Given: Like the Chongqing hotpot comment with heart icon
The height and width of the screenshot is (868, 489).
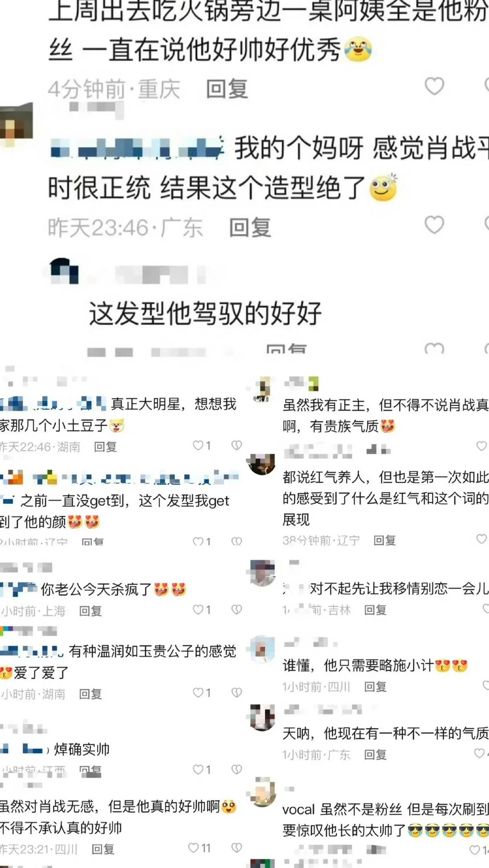Looking at the screenshot, I should pos(434,86).
